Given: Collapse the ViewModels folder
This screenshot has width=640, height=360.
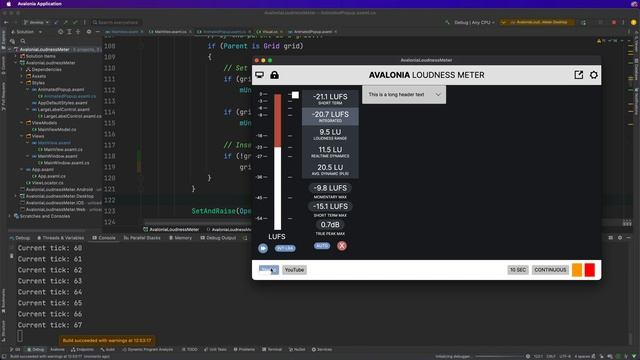Looking at the screenshot, I should coord(22,123).
